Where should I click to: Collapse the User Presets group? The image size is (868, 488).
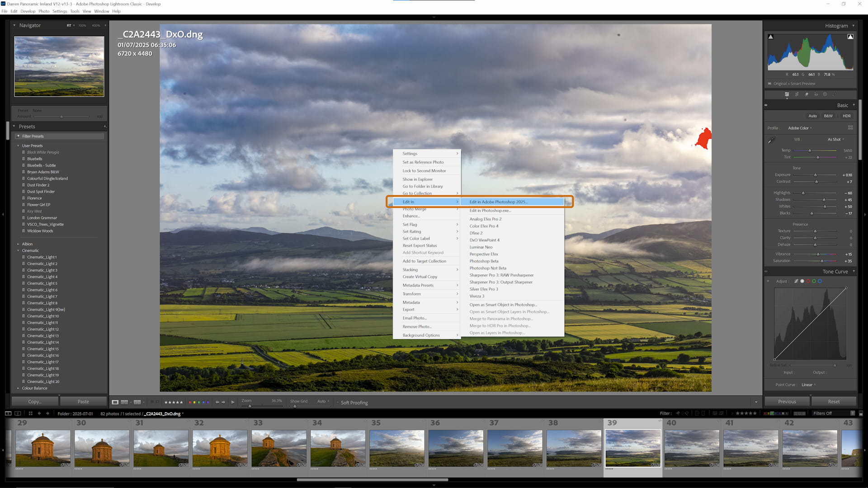click(x=18, y=145)
